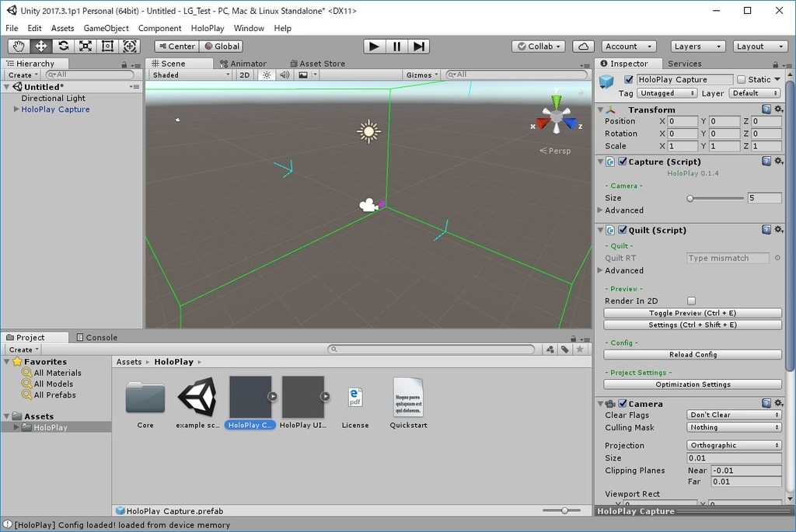Switch to the Console tab

click(97, 337)
